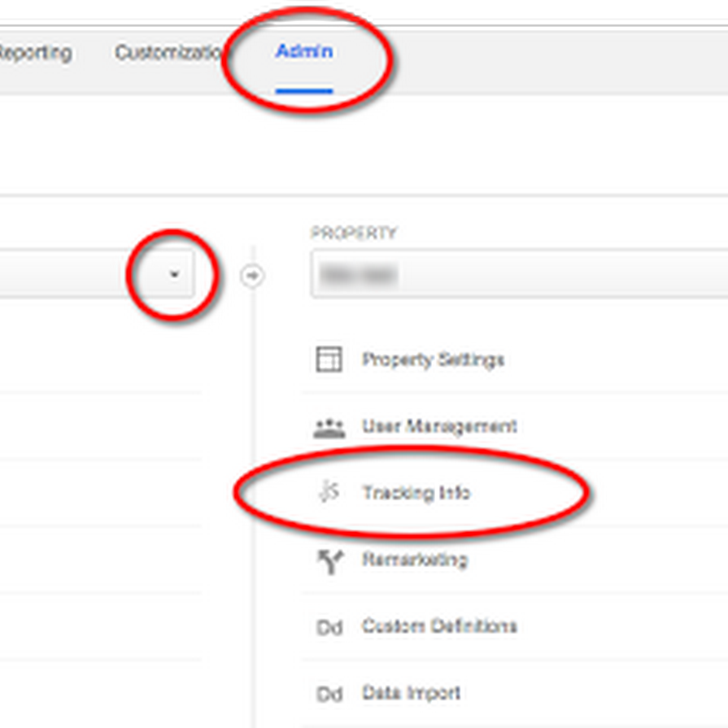The height and width of the screenshot is (728, 728).
Task: Click the circled arrow between account and property
Action: [252, 277]
